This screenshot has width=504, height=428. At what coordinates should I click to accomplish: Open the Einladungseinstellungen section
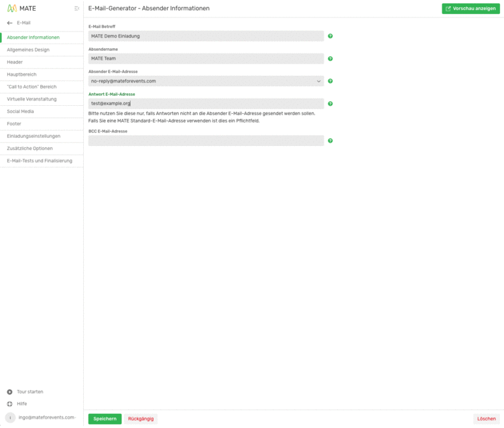42,136
